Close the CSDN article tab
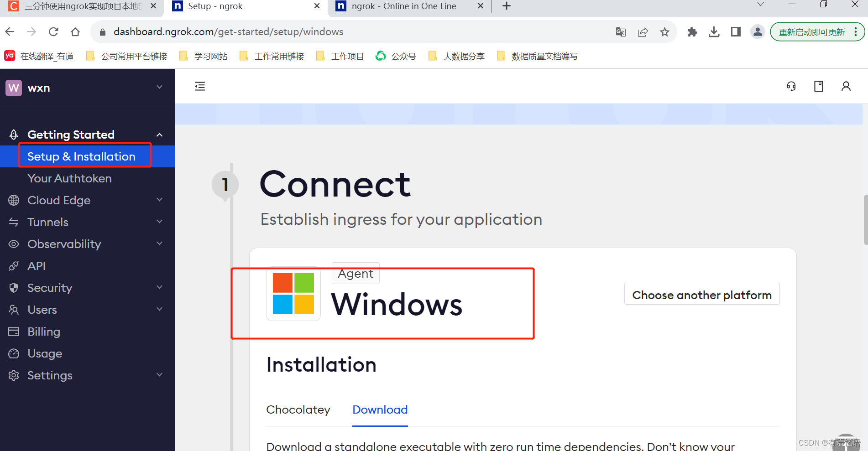The width and height of the screenshot is (868, 451). click(153, 6)
